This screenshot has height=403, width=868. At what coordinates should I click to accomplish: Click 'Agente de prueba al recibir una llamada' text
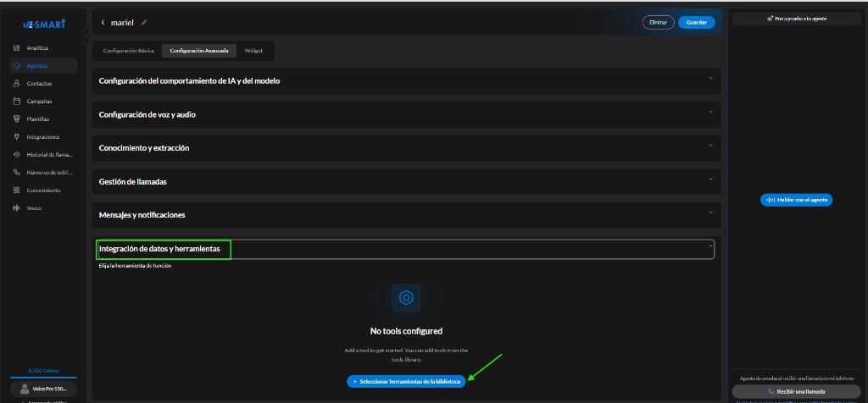click(x=796, y=378)
